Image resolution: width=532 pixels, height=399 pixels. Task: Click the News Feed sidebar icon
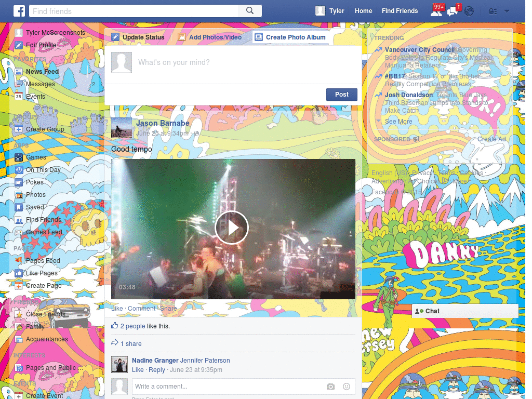coord(19,72)
